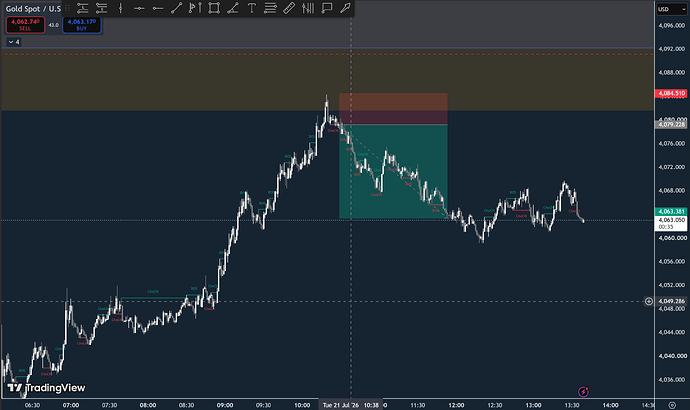Screen dimensions: 690x410
Task: Click the blue BUY 4,063.17 button
Action: (x=82, y=25)
